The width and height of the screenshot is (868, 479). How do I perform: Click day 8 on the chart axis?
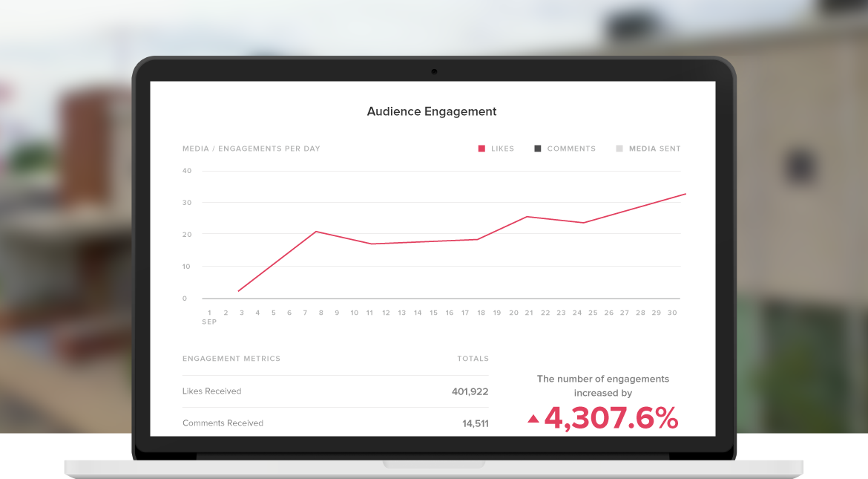(x=321, y=313)
